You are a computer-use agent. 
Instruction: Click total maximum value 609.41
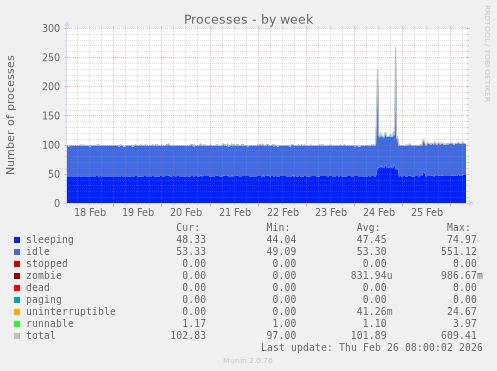click(459, 336)
